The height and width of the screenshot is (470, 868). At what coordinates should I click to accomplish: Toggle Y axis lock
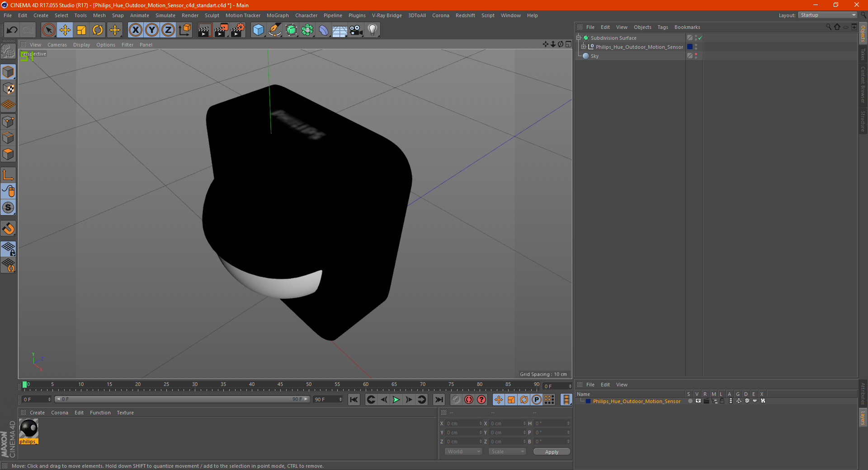[152, 30]
